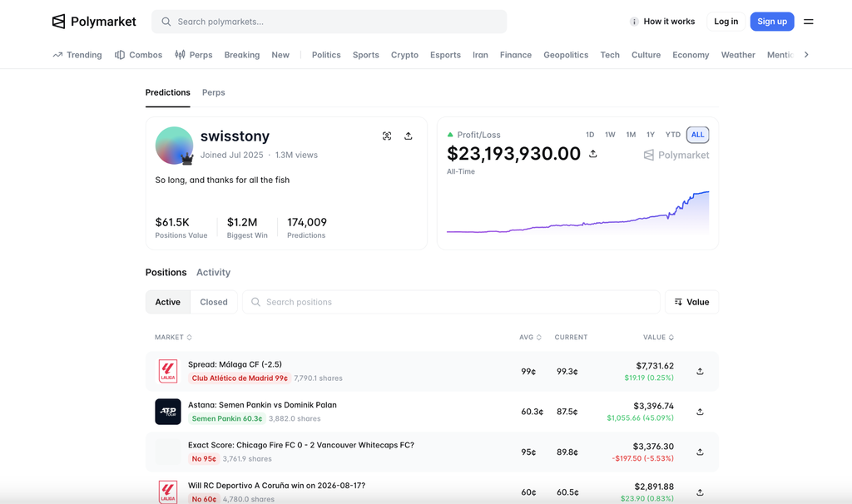Sort positions by Avg column
Image resolution: width=852 pixels, height=504 pixels.
pos(530,338)
